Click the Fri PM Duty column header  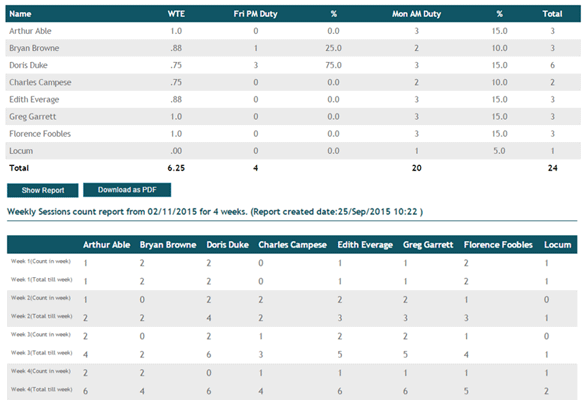tap(256, 14)
